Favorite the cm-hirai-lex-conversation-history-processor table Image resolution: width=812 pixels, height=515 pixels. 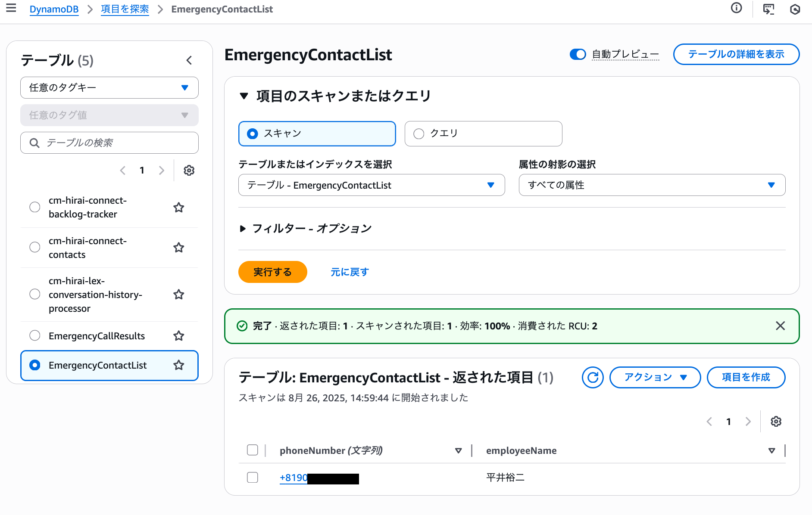tap(178, 295)
